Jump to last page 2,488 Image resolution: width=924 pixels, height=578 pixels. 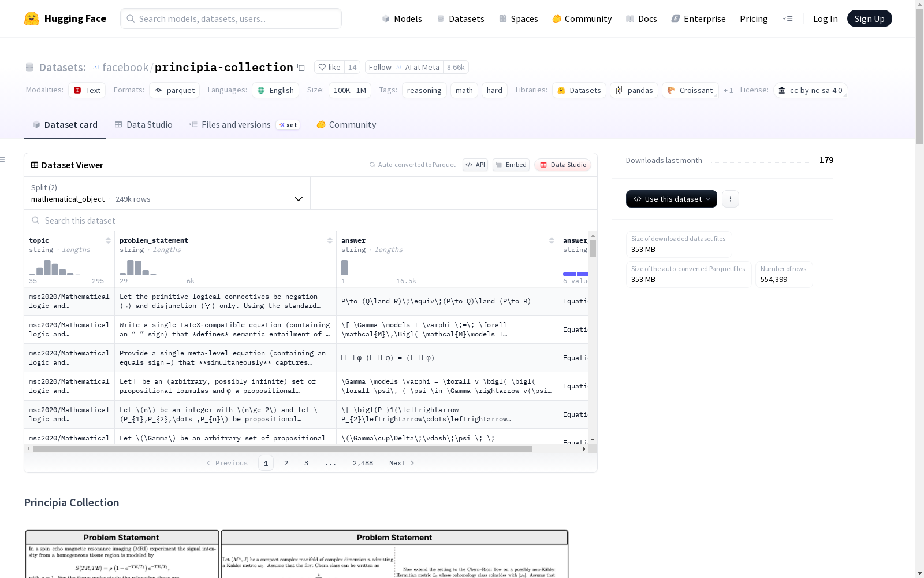[363, 463]
